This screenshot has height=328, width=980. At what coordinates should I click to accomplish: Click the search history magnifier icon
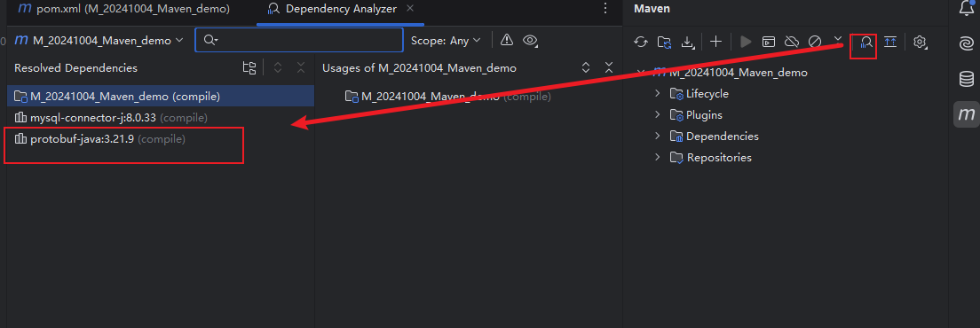pyautogui.click(x=210, y=40)
